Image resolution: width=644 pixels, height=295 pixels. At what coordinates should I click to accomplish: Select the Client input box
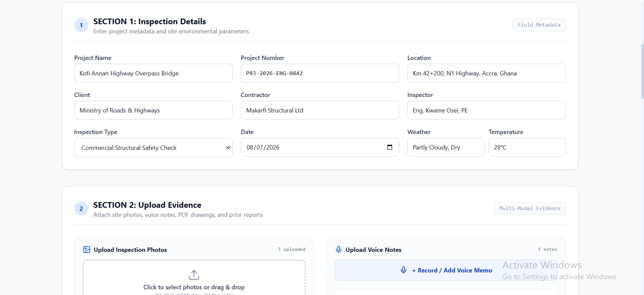click(x=153, y=110)
